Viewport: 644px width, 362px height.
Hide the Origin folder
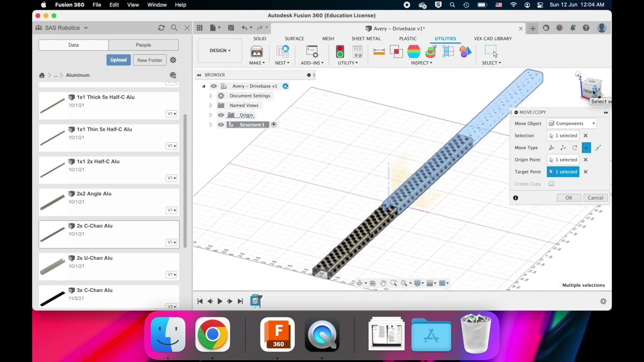[221, 115]
